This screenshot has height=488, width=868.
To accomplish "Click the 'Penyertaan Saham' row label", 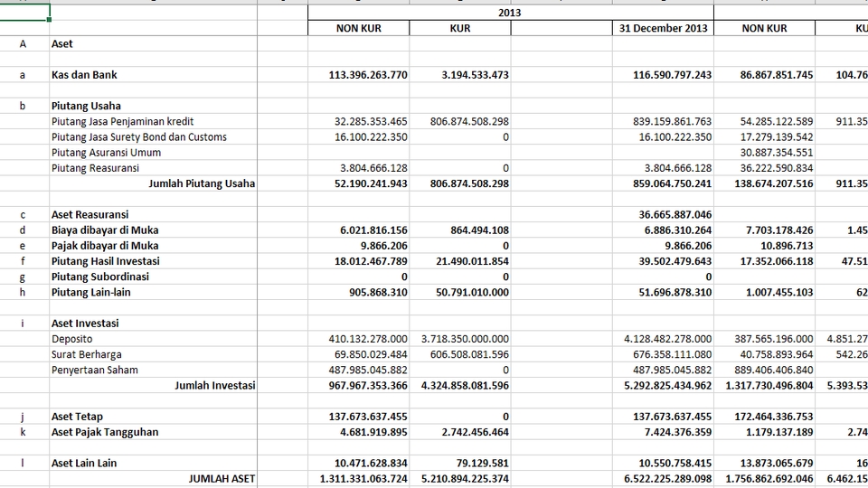I will pos(154,369).
